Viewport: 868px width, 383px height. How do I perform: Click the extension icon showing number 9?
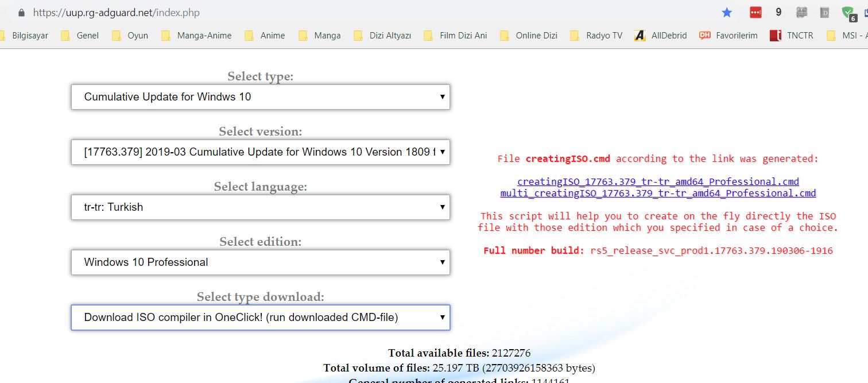pos(778,12)
